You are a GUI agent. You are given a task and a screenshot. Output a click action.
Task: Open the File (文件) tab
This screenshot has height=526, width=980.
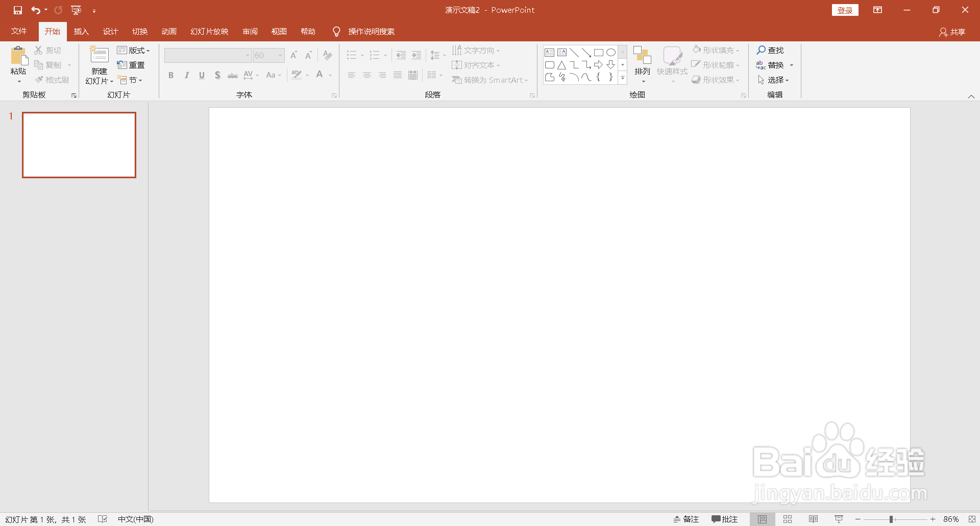pos(19,31)
